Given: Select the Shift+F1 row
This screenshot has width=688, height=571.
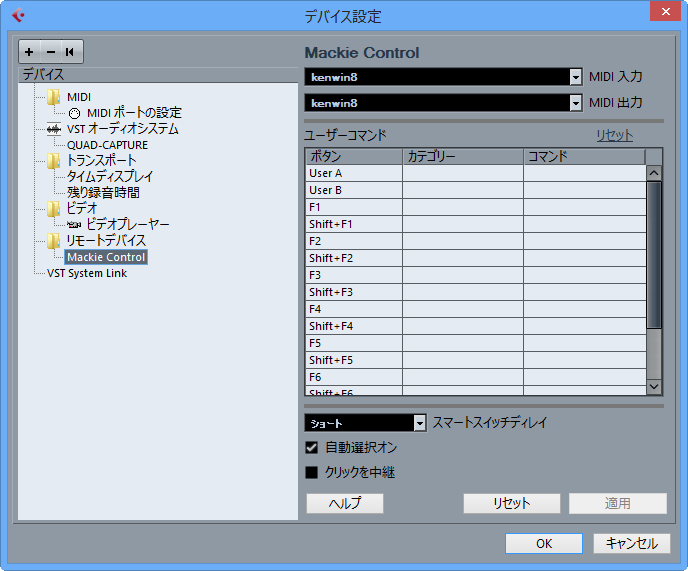Looking at the screenshot, I should pos(476,224).
